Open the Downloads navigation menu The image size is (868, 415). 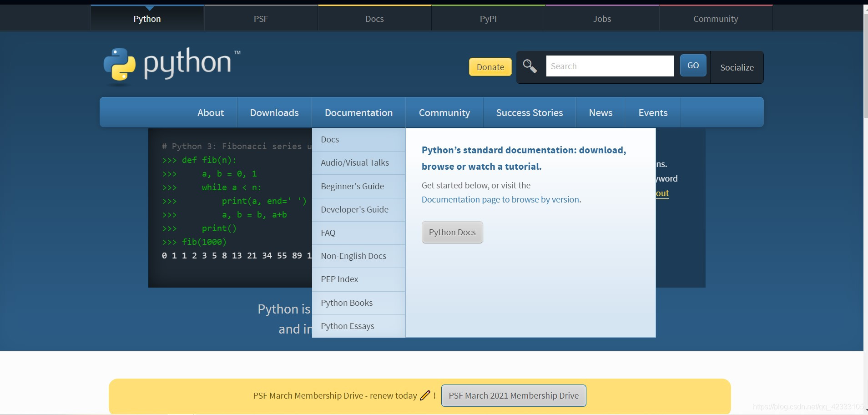coord(274,112)
